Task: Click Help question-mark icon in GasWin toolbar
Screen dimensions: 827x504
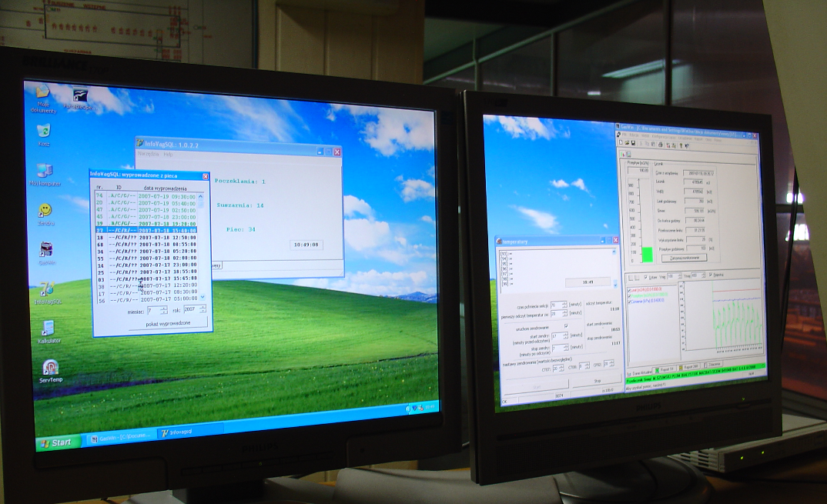Action: point(681,145)
